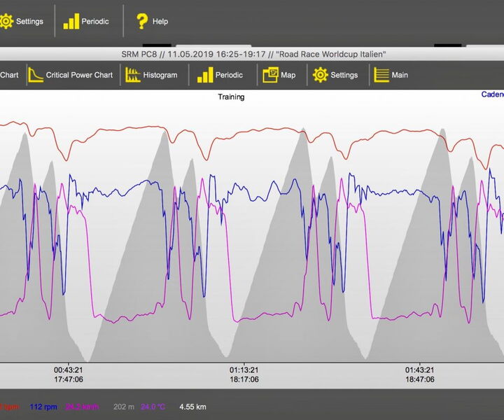
Task: Select the 202 m altitude readout
Action: coord(123,406)
